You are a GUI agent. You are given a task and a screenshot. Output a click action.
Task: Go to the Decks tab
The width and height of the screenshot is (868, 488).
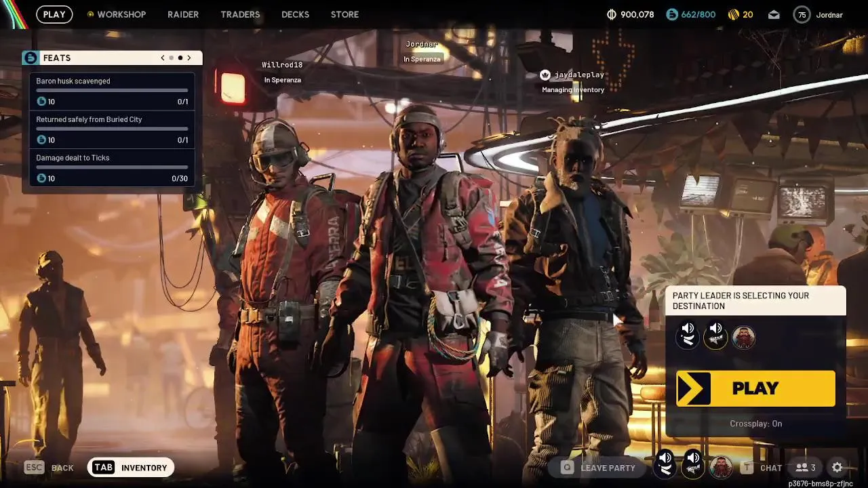click(295, 14)
